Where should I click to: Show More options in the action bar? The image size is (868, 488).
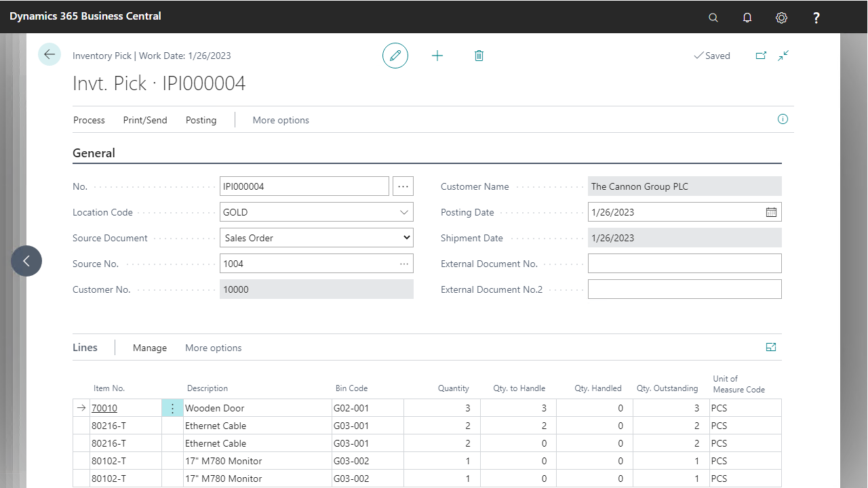pyautogui.click(x=281, y=120)
